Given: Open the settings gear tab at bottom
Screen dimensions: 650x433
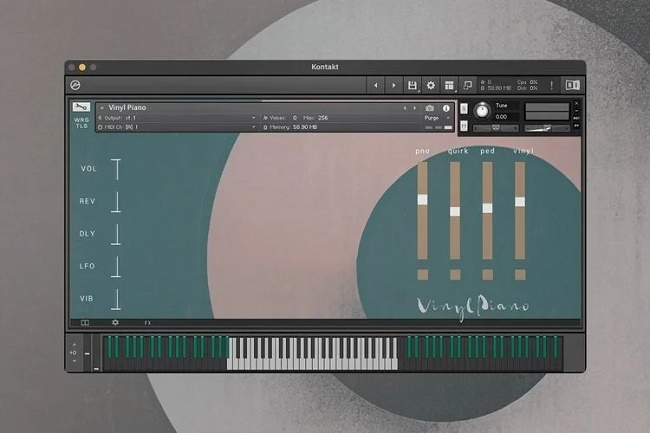Looking at the screenshot, I should pyautogui.click(x=115, y=323).
